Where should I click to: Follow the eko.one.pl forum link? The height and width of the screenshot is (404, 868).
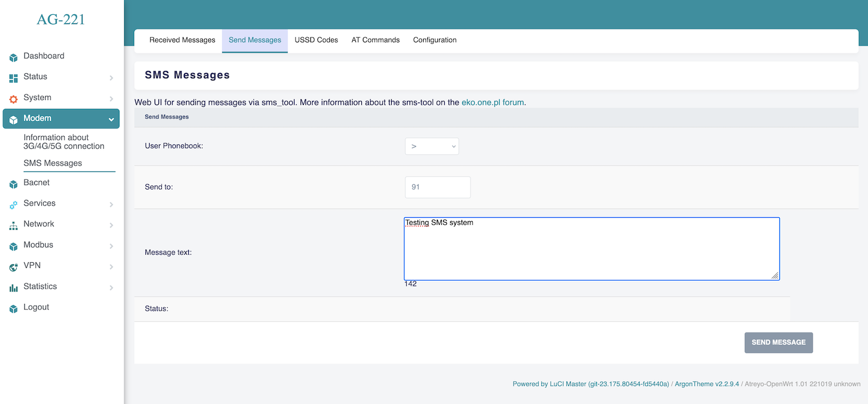[x=493, y=102]
